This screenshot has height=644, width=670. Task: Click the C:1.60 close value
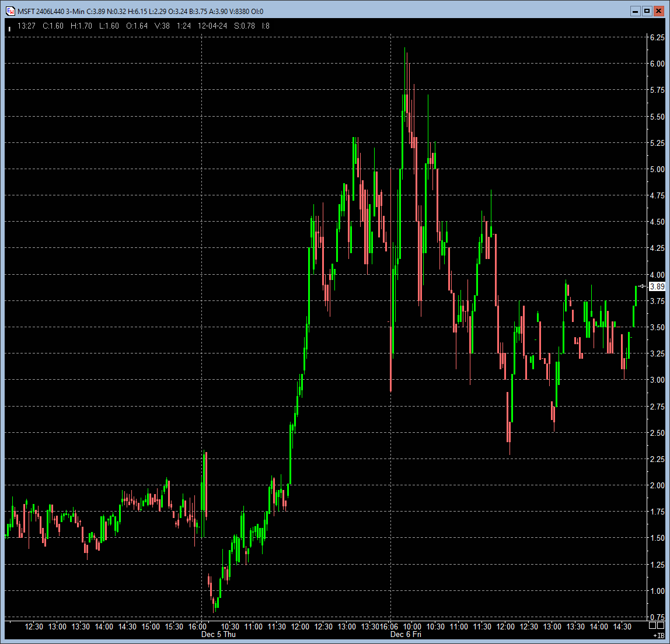click(53, 26)
